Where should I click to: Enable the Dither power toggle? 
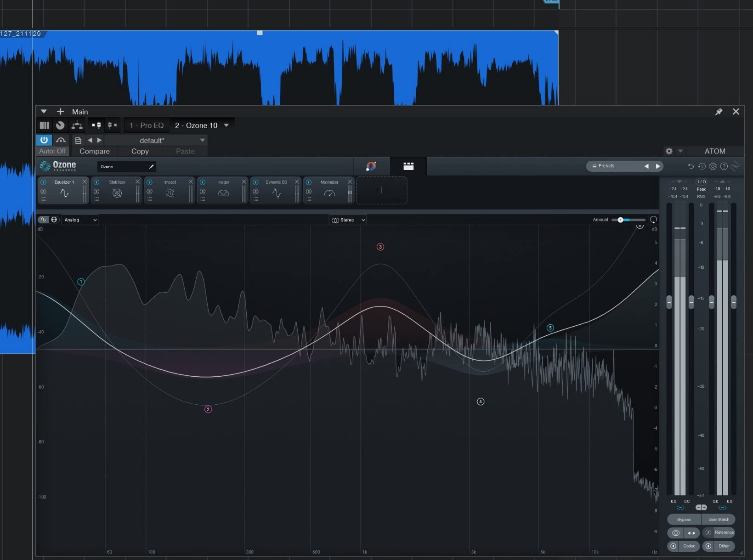708,546
